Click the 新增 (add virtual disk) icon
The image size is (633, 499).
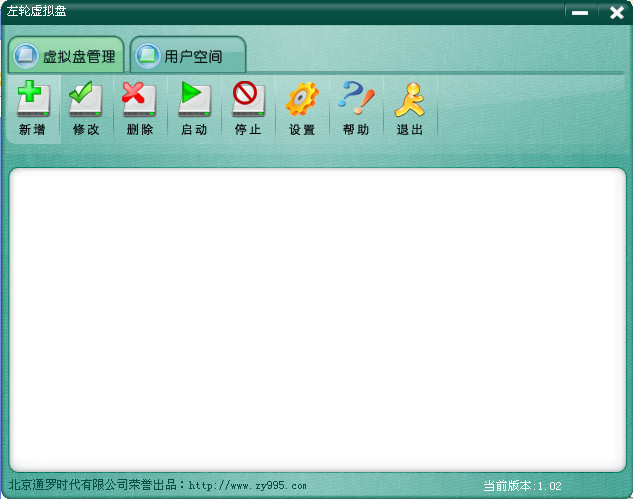tap(33, 99)
